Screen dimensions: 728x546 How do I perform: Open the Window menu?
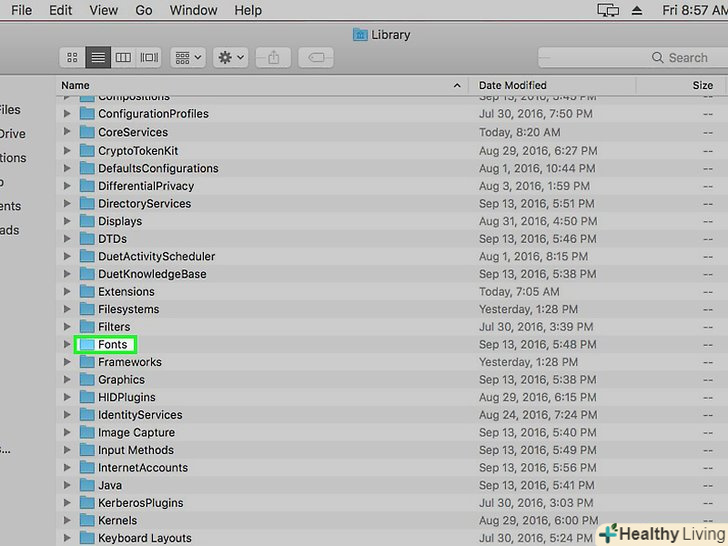tap(193, 10)
